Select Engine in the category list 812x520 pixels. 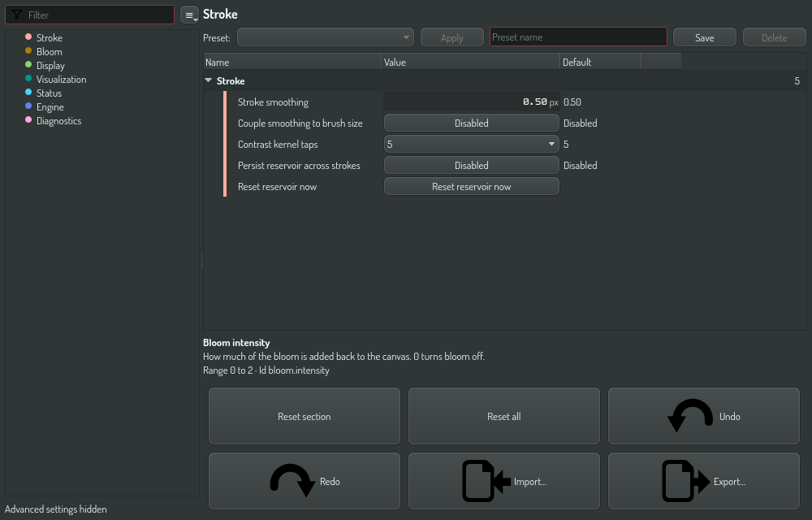click(x=50, y=107)
